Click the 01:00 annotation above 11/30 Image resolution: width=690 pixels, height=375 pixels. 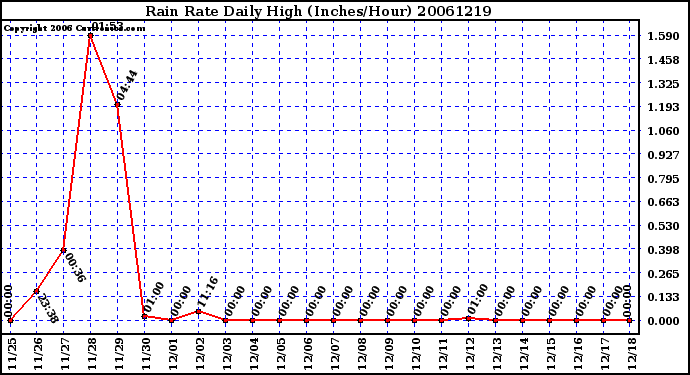point(153,297)
